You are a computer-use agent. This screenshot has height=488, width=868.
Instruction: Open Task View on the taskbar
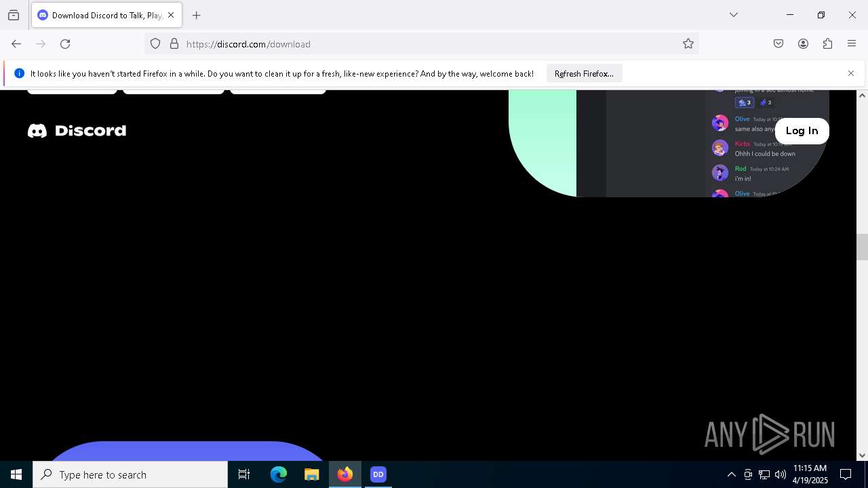click(244, 474)
